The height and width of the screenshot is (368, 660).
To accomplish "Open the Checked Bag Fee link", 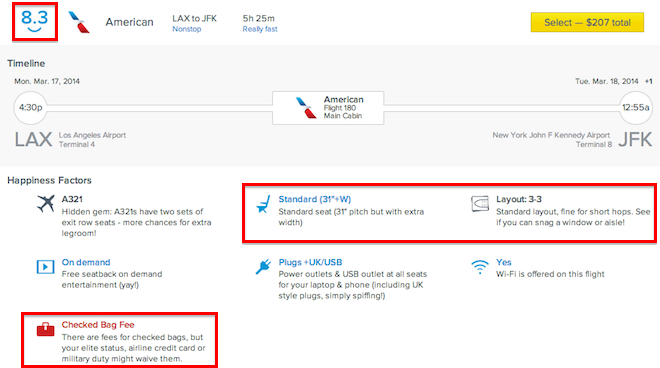I will coord(98,325).
